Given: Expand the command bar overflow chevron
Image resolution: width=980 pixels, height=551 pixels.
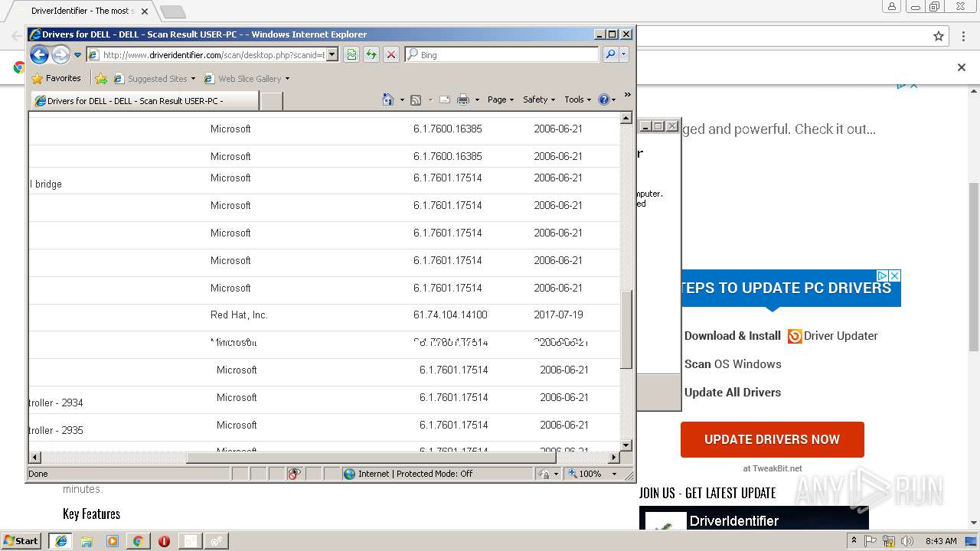Looking at the screenshot, I should point(627,95).
